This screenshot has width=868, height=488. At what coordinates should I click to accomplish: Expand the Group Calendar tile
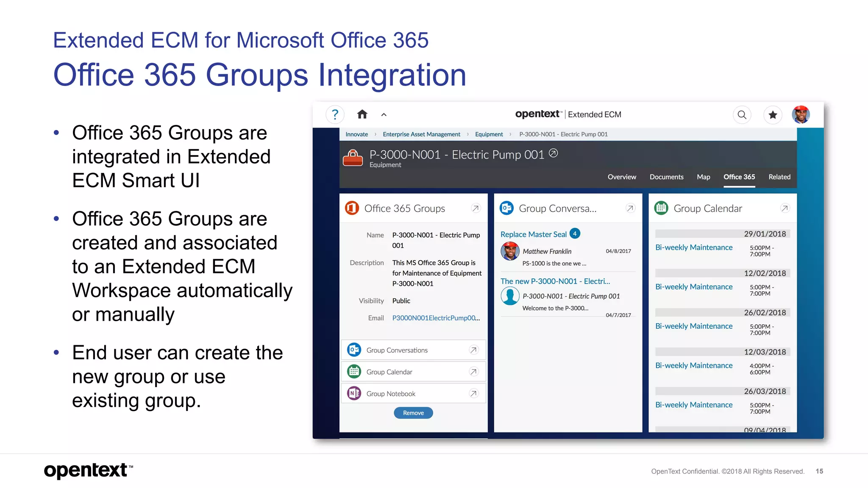(785, 208)
